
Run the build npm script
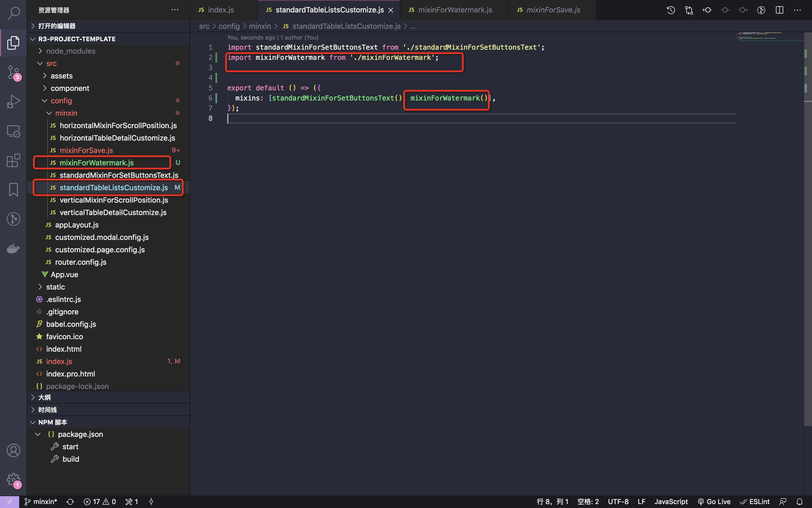pos(108,459)
